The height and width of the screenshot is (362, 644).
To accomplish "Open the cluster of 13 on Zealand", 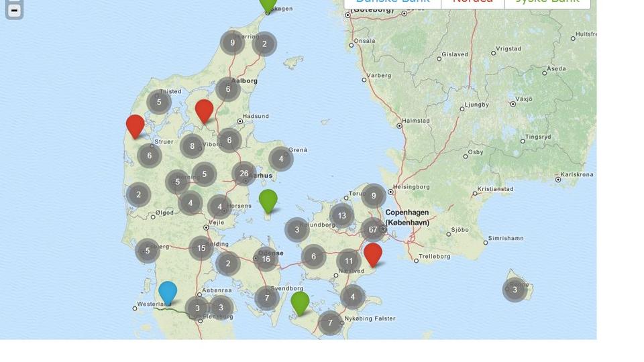I will click(x=342, y=216).
